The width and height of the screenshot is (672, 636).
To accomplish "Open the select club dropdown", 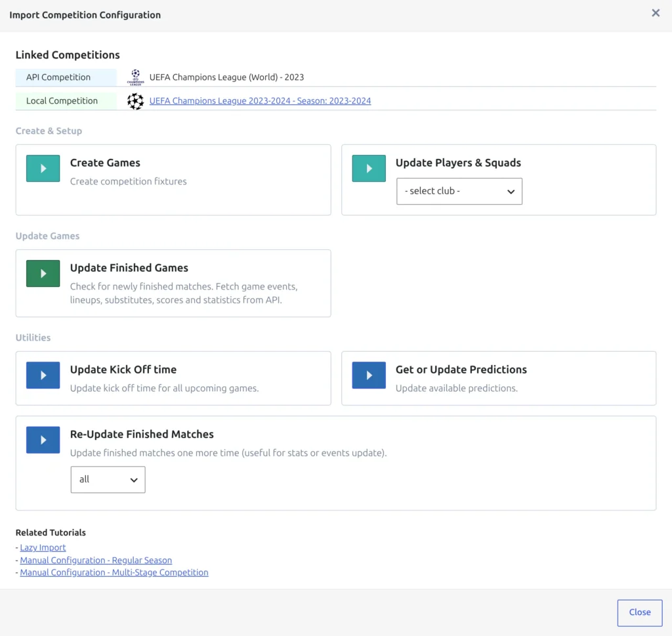I will 459,191.
